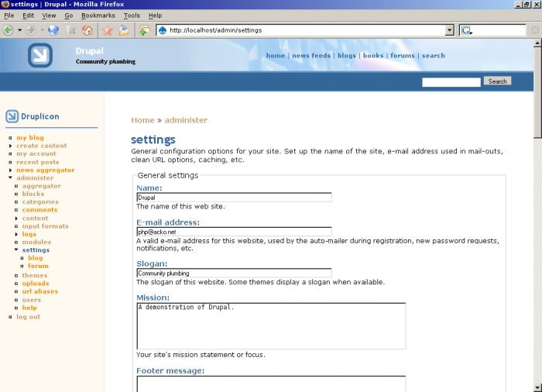Open users admin link
The image size is (542, 392).
(32, 300)
